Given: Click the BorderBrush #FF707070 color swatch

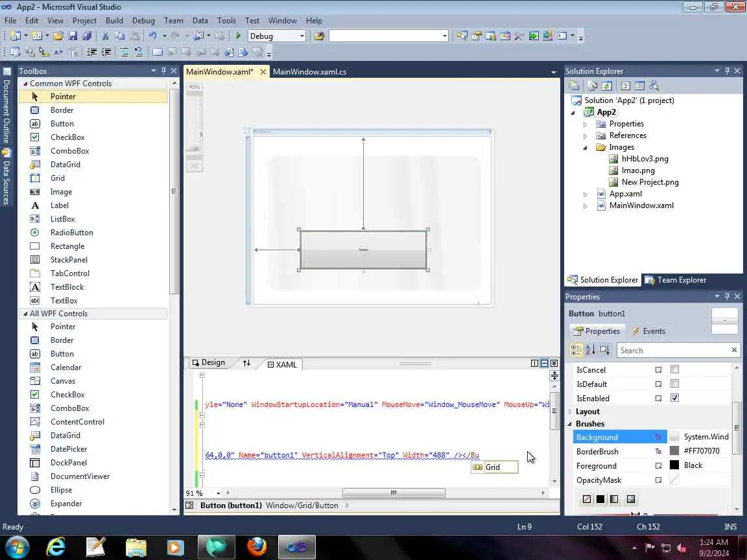Looking at the screenshot, I should point(674,451).
